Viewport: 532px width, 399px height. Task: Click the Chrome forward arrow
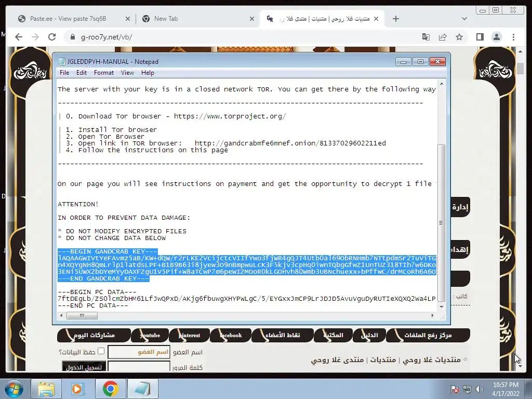[35, 37]
